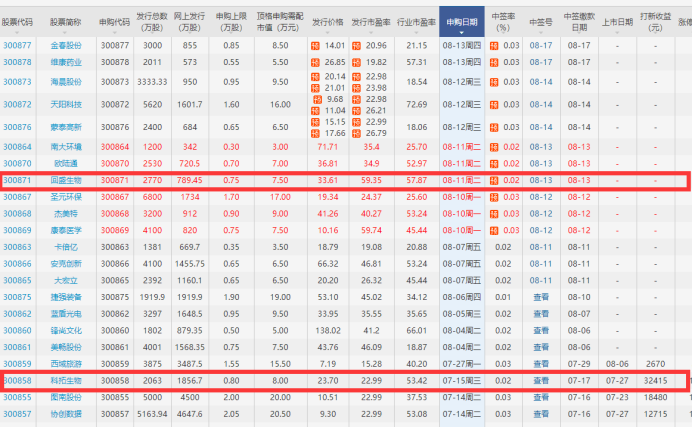692x427 pixels.
Task: Select the 上市日期 cell 08-06
Action: pos(617,364)
